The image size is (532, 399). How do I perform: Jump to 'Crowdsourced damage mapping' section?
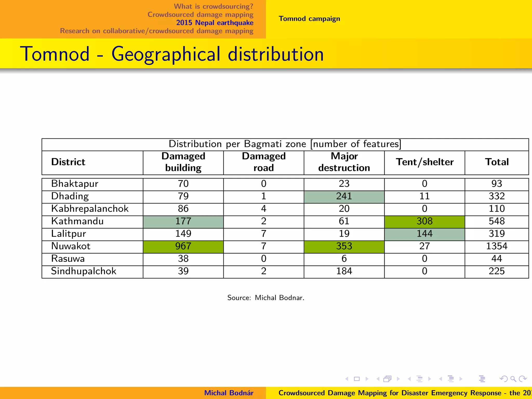(x=200, y=15)
